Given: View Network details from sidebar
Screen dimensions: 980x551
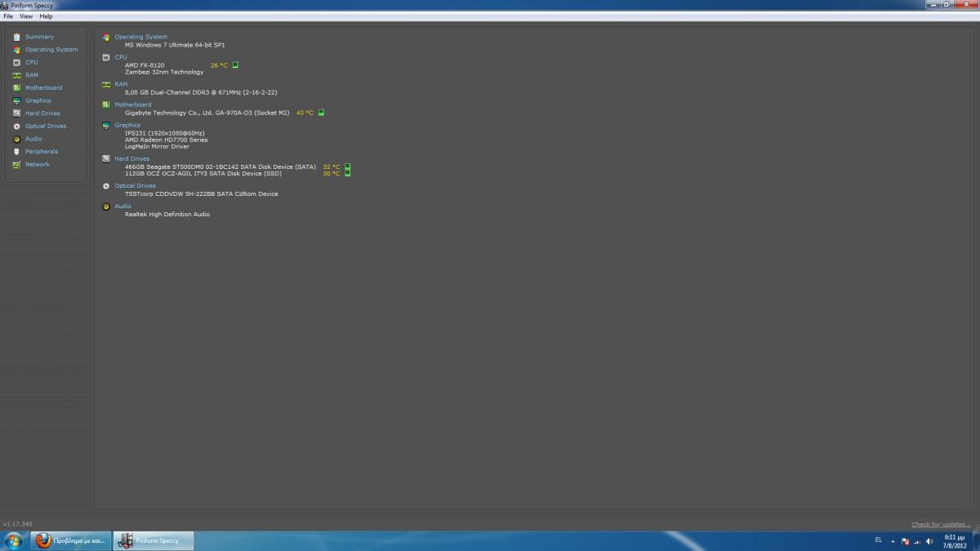Looking at the screenshot, I should point(37,164).
